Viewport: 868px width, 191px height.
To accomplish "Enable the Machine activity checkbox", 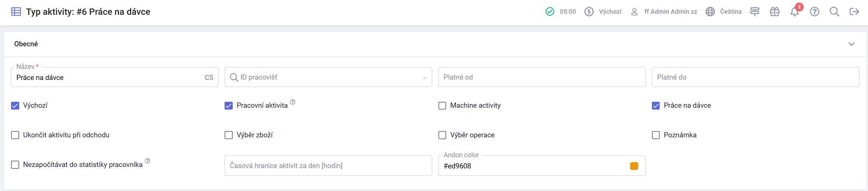I will click(x=442, y=105).
